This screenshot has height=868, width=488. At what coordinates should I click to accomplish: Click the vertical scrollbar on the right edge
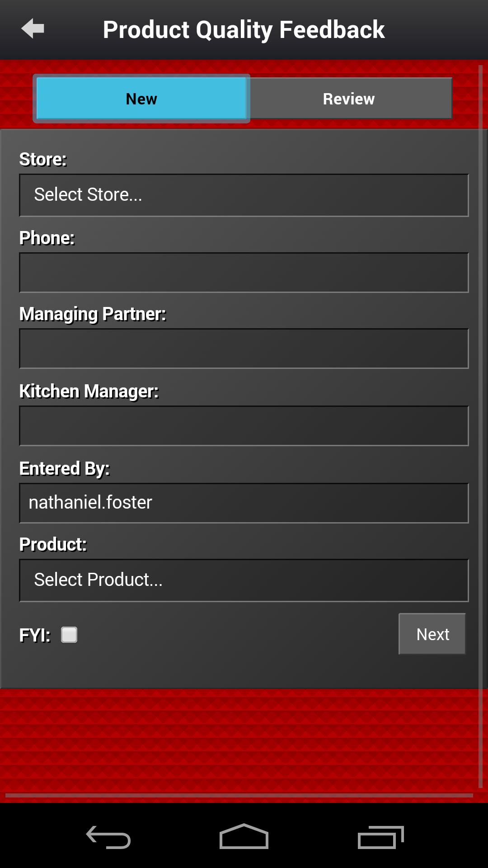480,425
